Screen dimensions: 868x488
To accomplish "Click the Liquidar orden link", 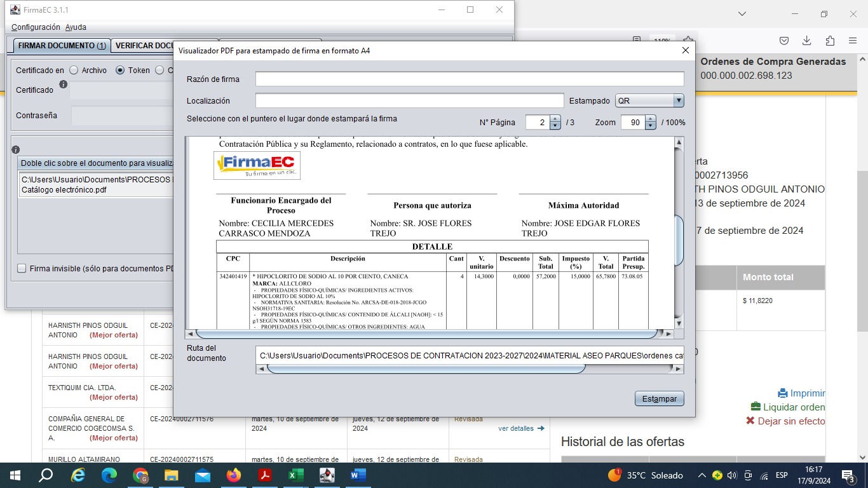I will (793, 407).
